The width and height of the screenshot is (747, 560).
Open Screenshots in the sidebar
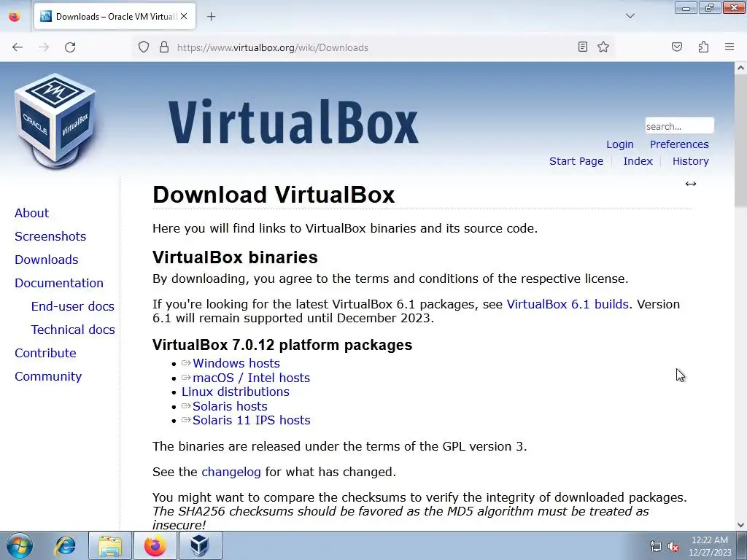[x=50, y=236]
